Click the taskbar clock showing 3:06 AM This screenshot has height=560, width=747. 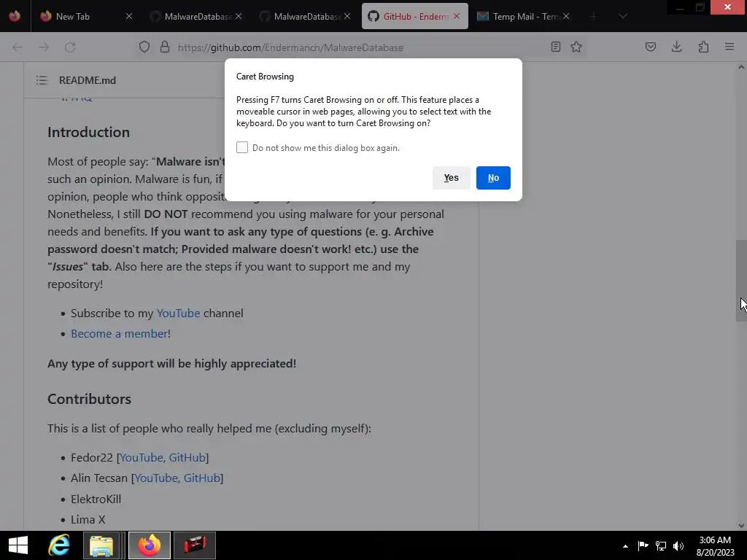(x=715, y=545)
